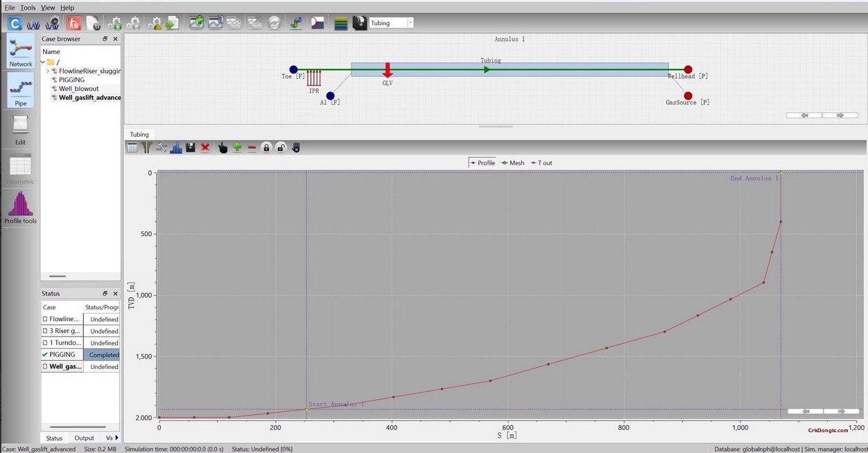Viewport: 868px width, 453px height.
Task: Click the GLV red arrow component
Action: pos(388,70)
